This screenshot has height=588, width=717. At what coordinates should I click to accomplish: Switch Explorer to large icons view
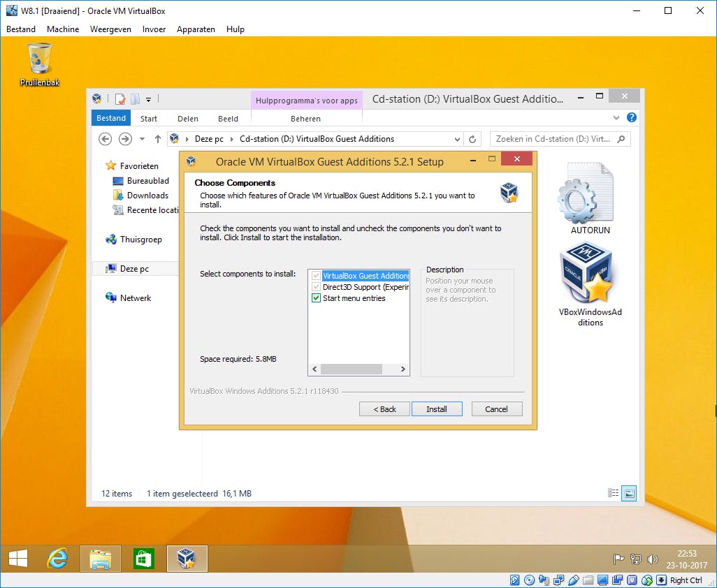point(629,493)
